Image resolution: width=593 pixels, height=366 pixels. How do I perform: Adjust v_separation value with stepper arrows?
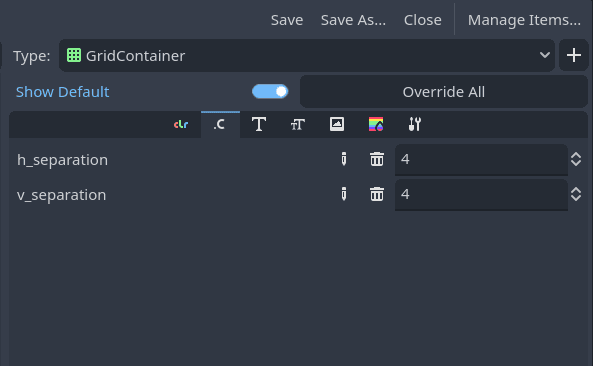[x=576, y=194]
